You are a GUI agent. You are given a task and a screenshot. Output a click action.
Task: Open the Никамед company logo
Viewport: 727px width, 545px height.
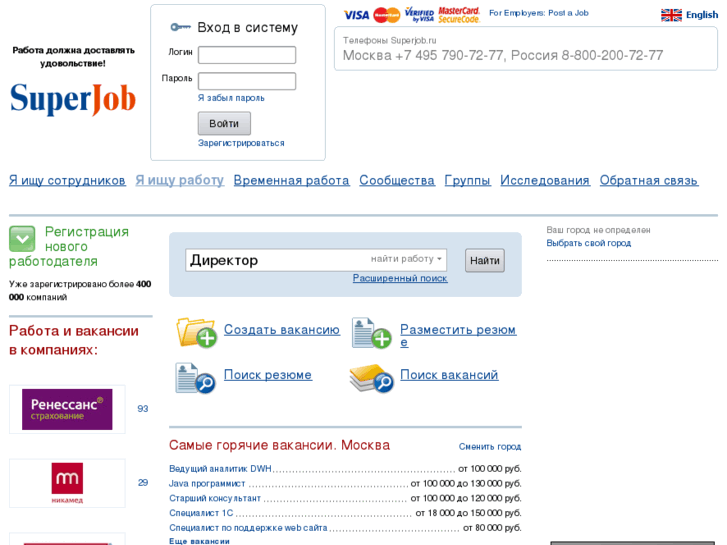coord(67,483)
